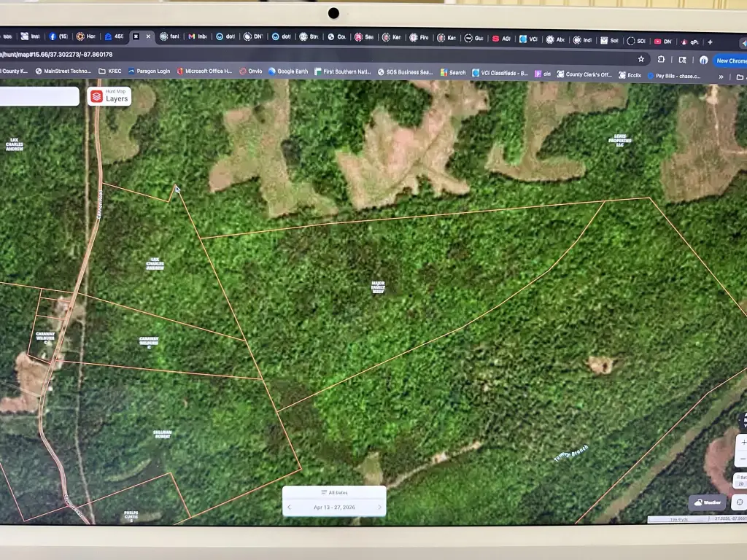Bookmark this page with the star icon

click(640, 59)
